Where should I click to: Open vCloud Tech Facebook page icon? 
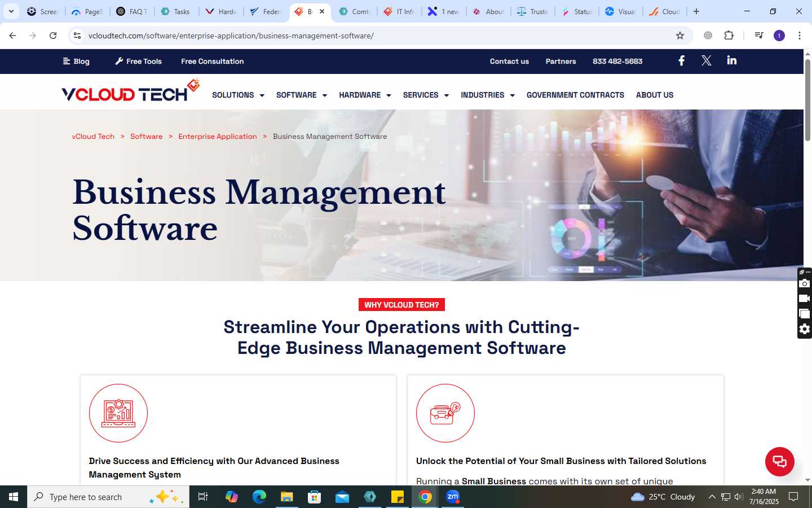click(x=681, y=61)
